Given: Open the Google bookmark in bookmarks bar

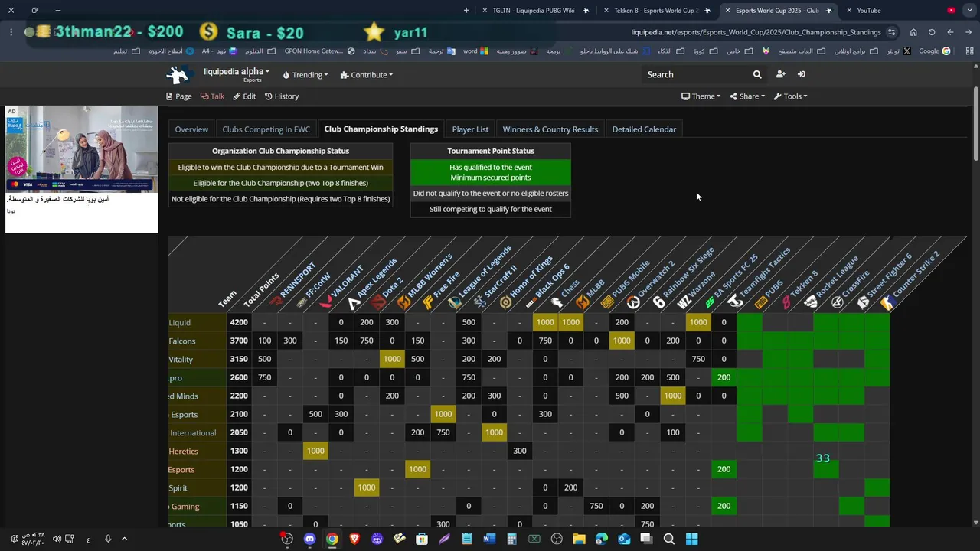Looking at the screenshot, I should tap(934, 51).
